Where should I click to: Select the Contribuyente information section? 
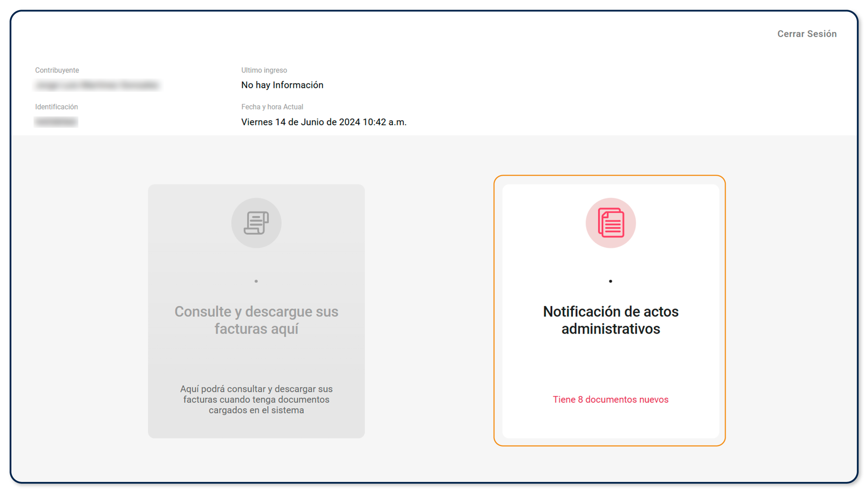[x=57, y=70]
